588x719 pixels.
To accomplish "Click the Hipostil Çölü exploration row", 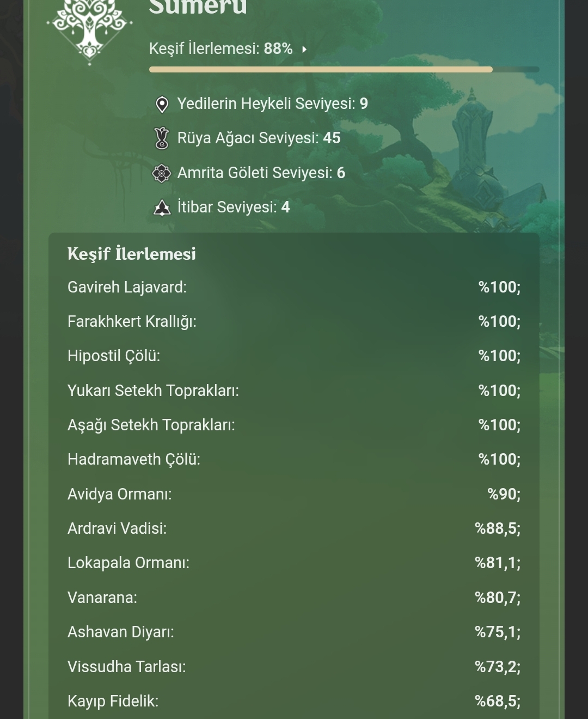I will point(294,356).
